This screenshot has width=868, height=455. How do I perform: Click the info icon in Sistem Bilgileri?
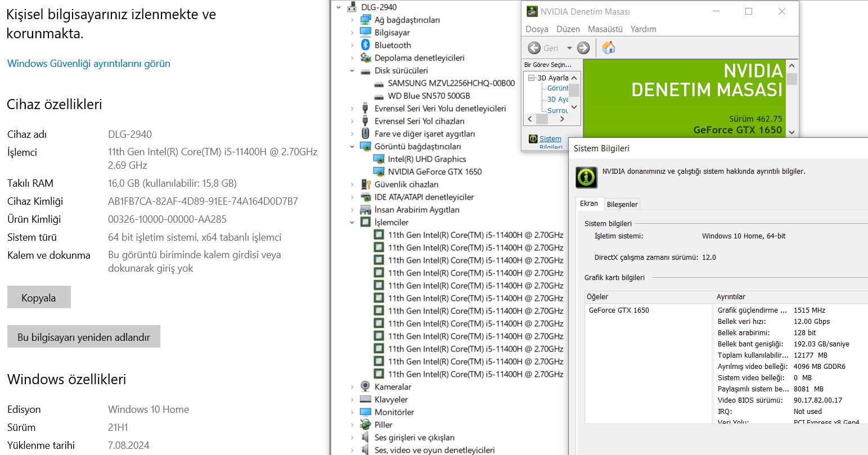tap(586, 177)
